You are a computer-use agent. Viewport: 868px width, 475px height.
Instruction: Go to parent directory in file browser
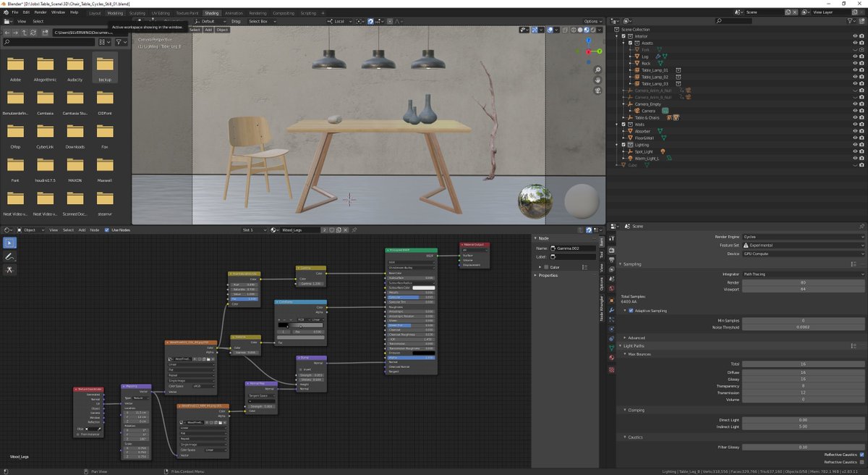pyautogui.click(x=25, y=32)
